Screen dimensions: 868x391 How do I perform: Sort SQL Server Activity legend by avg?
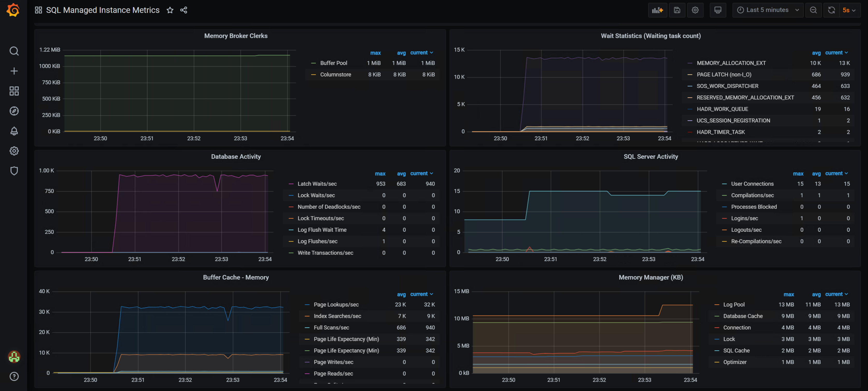pyautogui.click(x=816, y=174)
